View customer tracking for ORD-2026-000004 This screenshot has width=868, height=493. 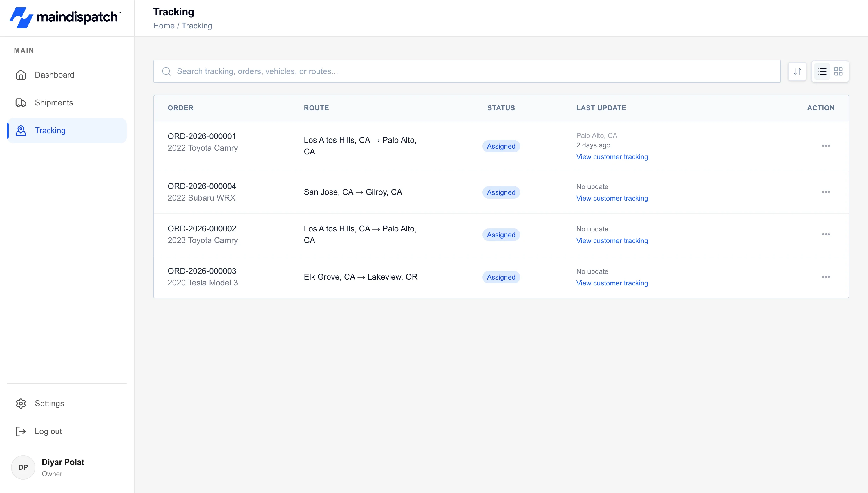(x=612, y=198)
